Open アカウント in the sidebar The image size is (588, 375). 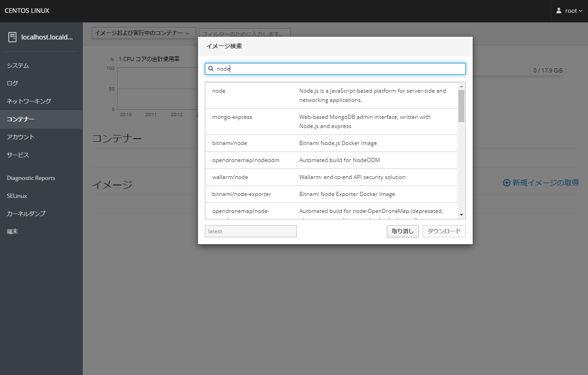pos(41,137)
